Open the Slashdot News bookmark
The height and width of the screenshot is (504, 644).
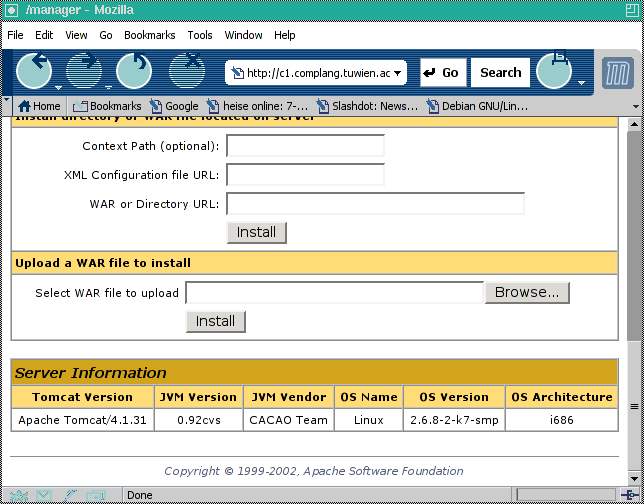pos(367,106)
